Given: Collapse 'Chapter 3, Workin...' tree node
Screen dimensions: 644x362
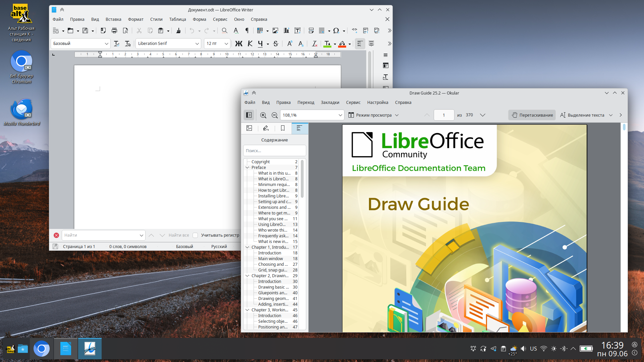Looking at the screenshot, I should 248,310.
